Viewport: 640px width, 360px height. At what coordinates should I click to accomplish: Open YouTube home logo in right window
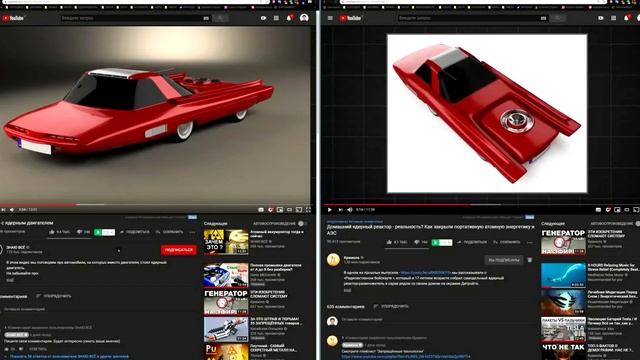350,18
